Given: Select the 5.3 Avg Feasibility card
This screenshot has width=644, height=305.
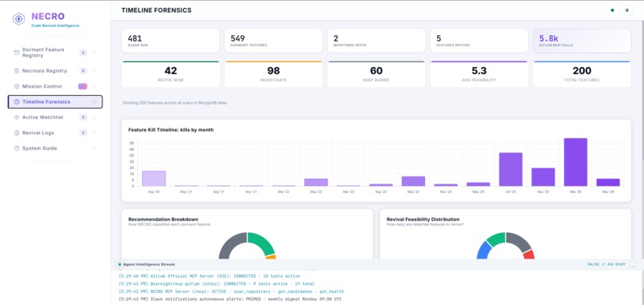Looking at the screenshot, I should pos(479,74).
